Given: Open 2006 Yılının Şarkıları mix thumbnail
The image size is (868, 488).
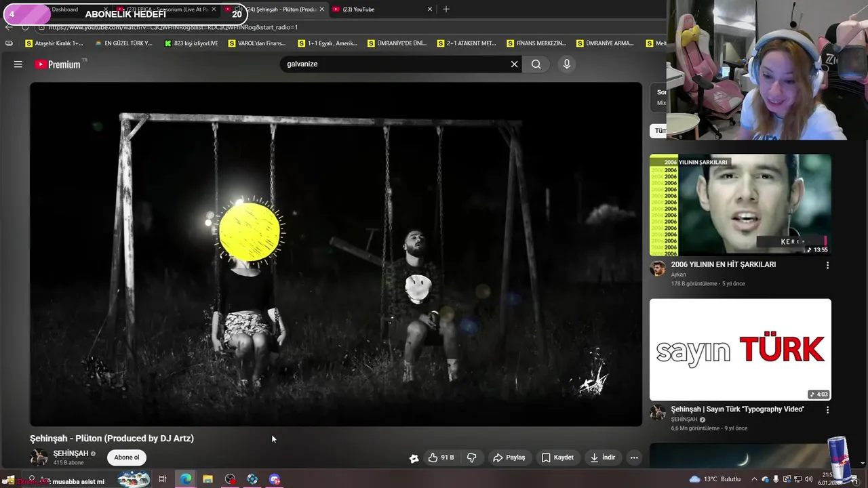Looking at the screenshot, I should tap(740, 205).
